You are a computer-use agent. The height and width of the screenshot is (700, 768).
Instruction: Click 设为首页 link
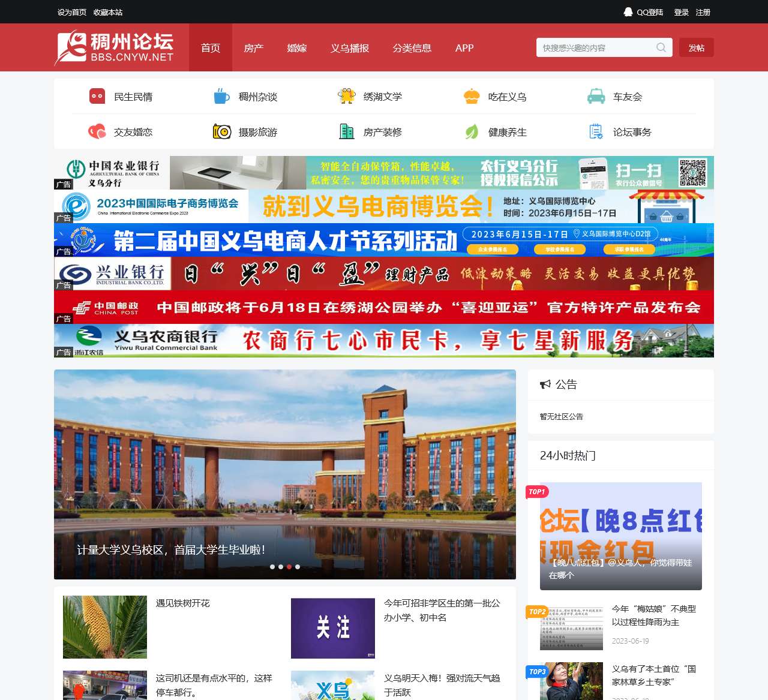coord(72,12)
